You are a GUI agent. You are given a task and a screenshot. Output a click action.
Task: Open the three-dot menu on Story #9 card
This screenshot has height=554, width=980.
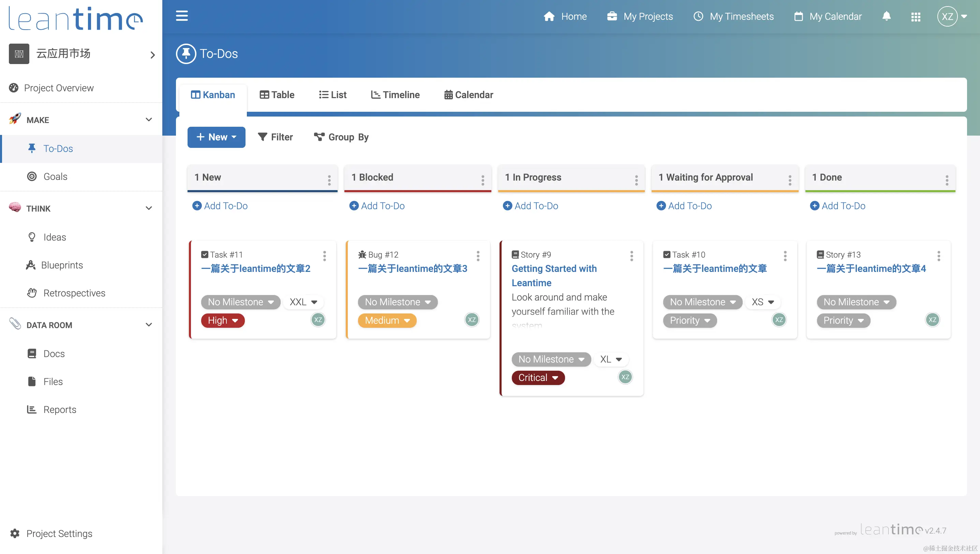coord(631,256)
